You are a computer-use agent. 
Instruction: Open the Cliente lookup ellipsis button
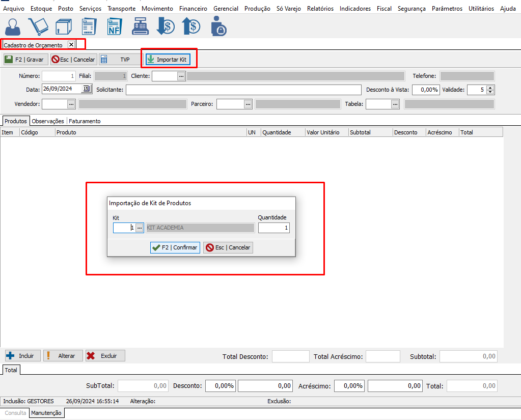point(181,76)
